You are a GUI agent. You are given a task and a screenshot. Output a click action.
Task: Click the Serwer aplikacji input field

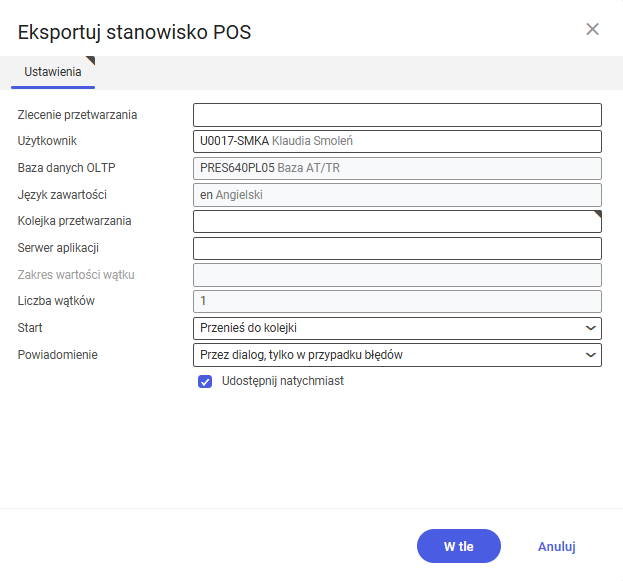click(x=397, y=248)
